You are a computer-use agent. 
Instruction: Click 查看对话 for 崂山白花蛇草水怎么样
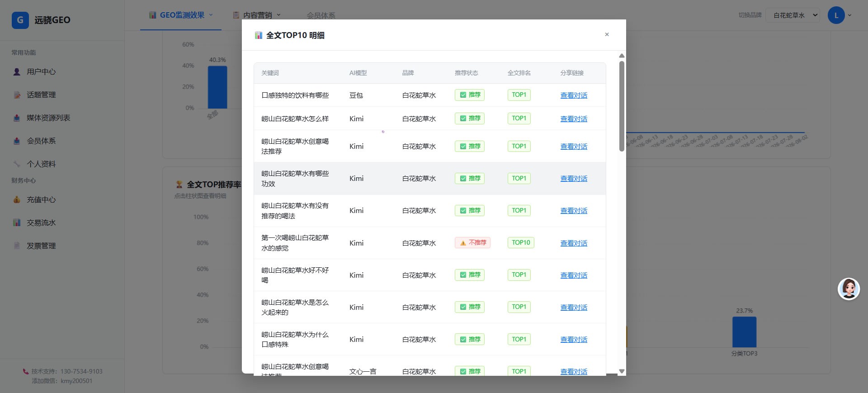point(574,119)
